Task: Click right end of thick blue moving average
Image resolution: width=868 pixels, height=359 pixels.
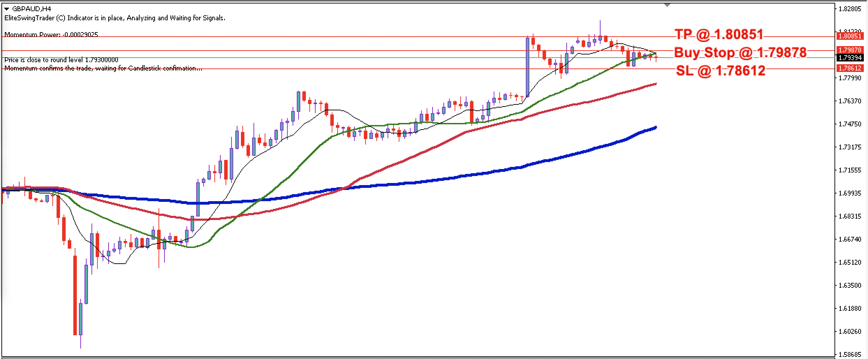Action: pyautogui.click(x=655, y=128)
